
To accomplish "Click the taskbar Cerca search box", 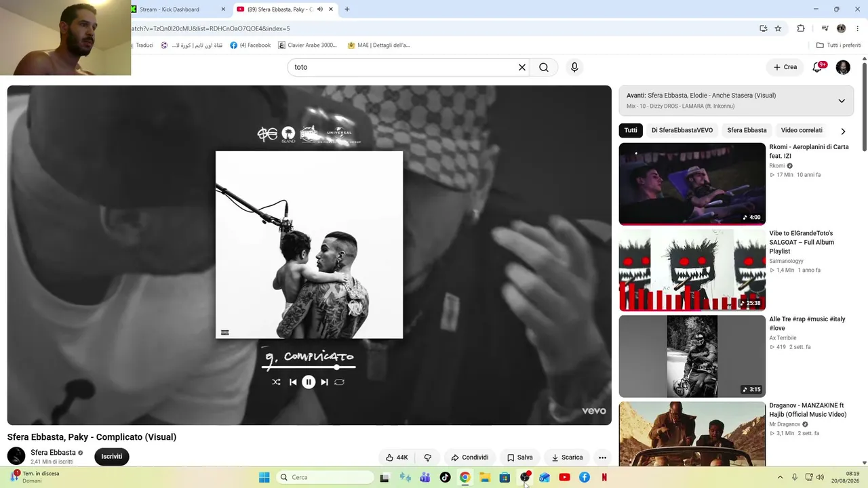I will pos(325,477).
